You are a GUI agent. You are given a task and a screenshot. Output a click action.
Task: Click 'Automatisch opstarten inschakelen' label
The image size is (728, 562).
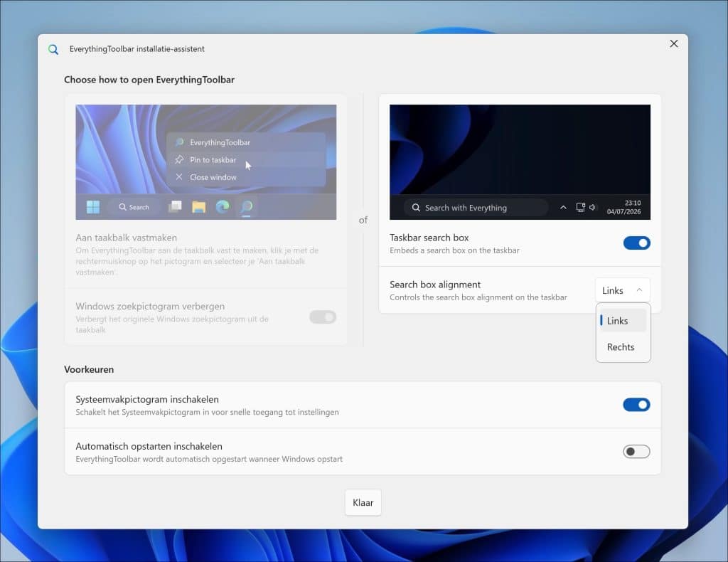coord(149,446)
